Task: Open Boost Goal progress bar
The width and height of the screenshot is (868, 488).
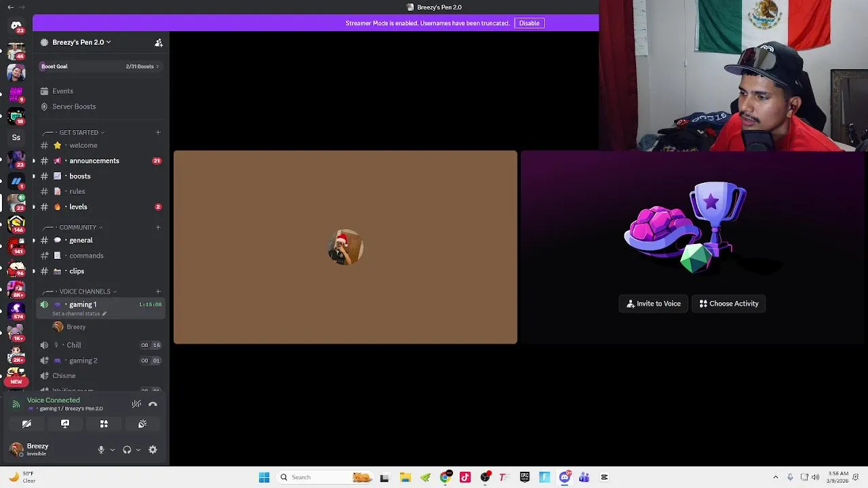Action: point(100,66)
